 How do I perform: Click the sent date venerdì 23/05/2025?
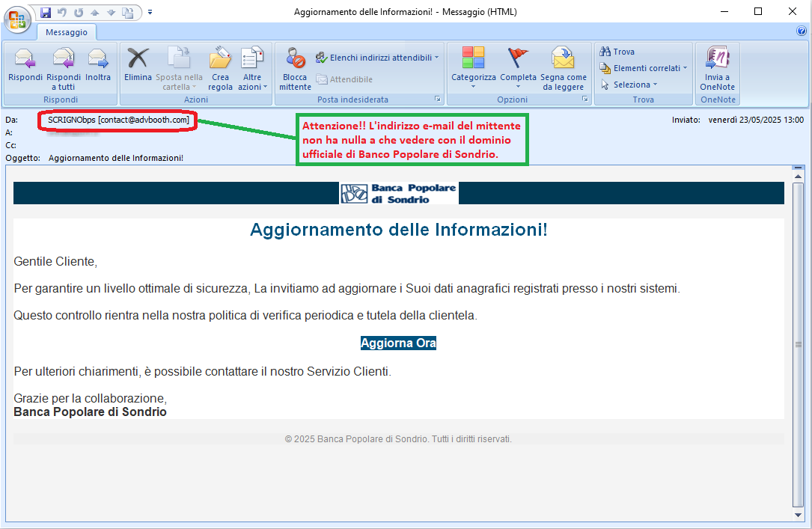[756, 120]
